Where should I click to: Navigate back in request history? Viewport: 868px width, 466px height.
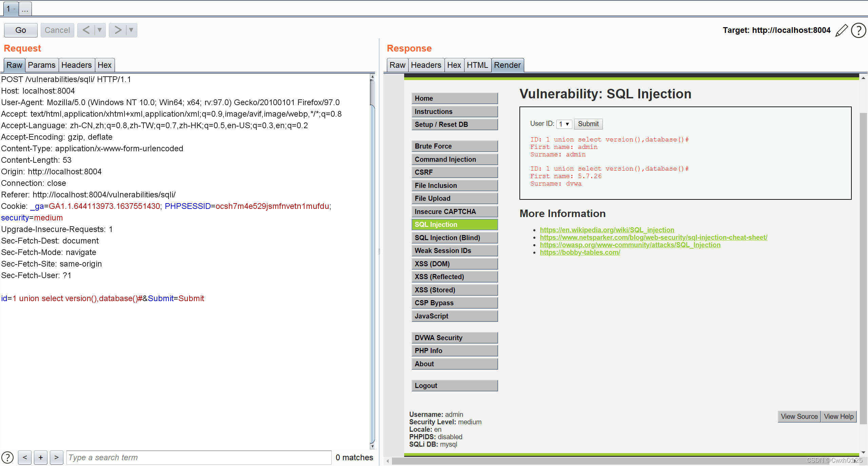[x=86, y=30]
